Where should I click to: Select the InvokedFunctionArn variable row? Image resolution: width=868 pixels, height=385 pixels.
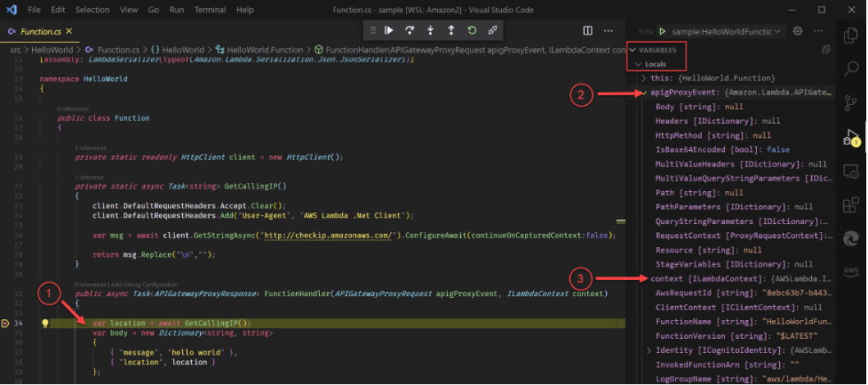pos(738,365)
